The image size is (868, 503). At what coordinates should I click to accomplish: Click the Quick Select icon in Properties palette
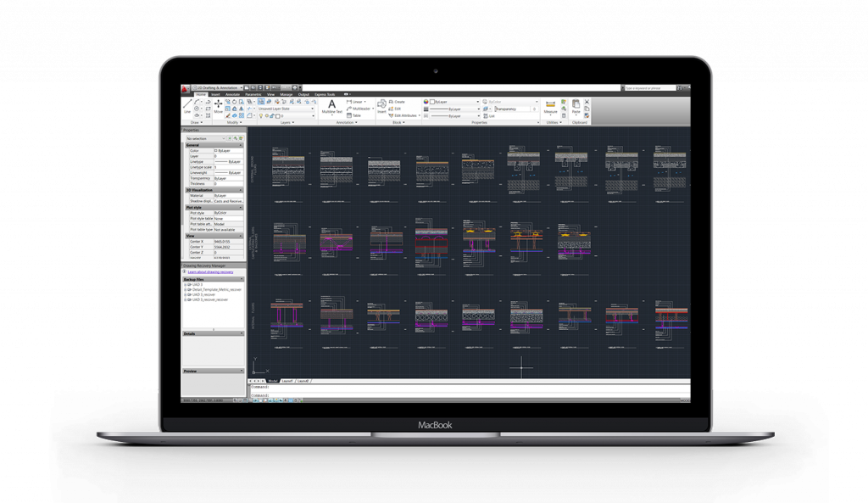(x=242, y=138)
